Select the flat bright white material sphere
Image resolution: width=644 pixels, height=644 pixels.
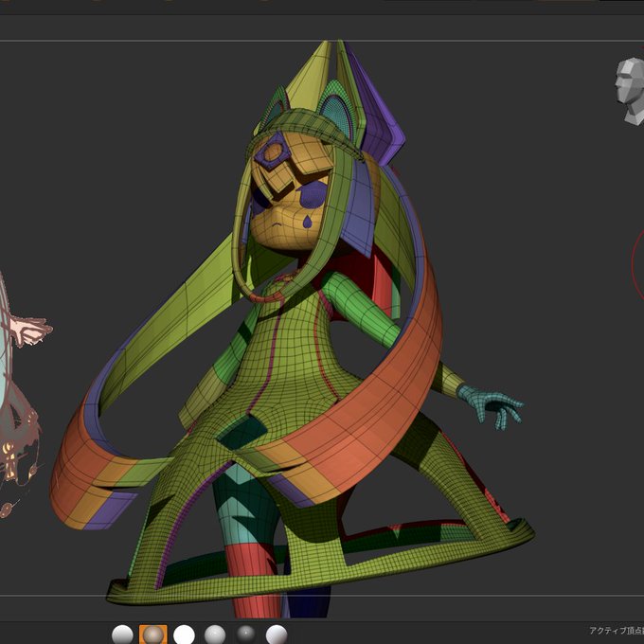click(x=184, y=635)
